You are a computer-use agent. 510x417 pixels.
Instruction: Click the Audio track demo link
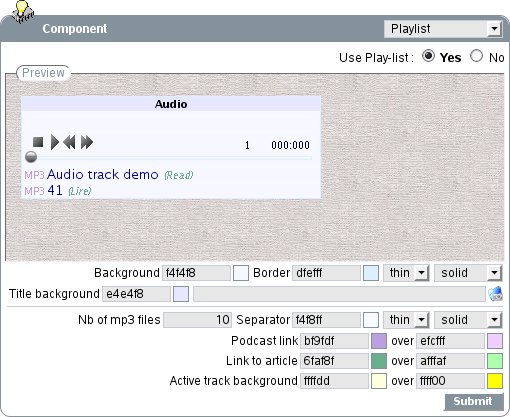[103, 174]
